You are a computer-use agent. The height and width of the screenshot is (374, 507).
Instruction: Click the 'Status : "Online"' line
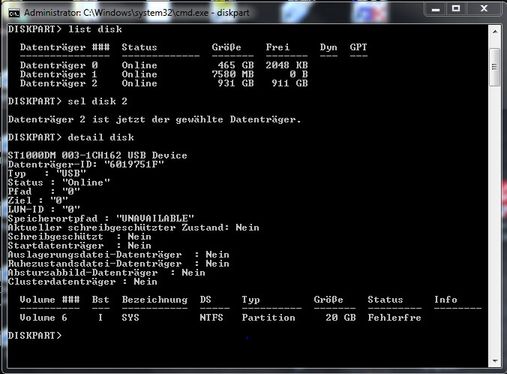point(59,182)
